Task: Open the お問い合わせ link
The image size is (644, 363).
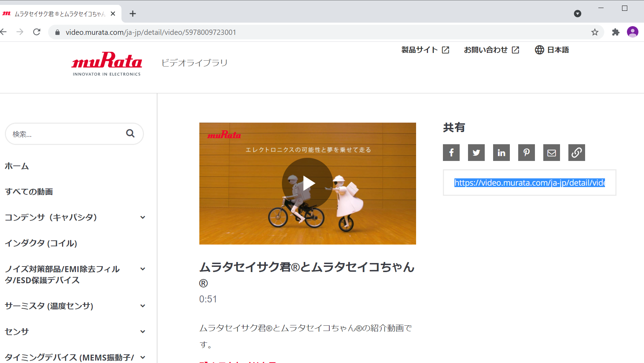Action: (x=491, y=50)
